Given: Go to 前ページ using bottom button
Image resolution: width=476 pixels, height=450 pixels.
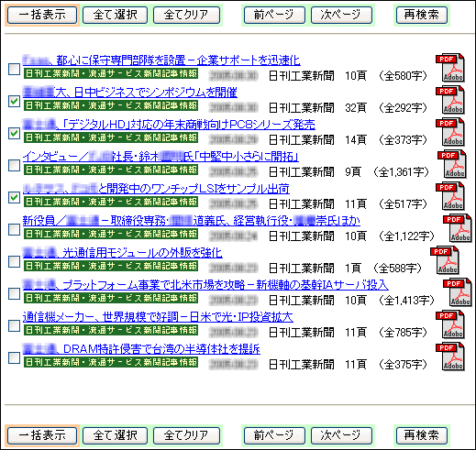Looking at the screenshot, I should (x=274, y=435).
